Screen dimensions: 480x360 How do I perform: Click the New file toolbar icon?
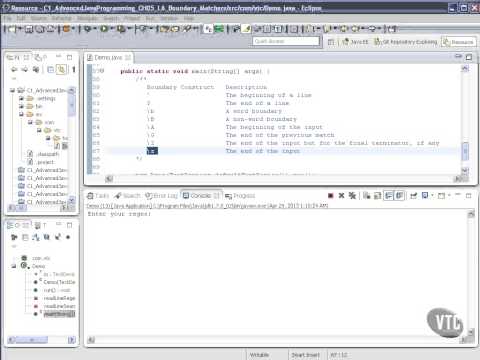click(x=11, y=29)
